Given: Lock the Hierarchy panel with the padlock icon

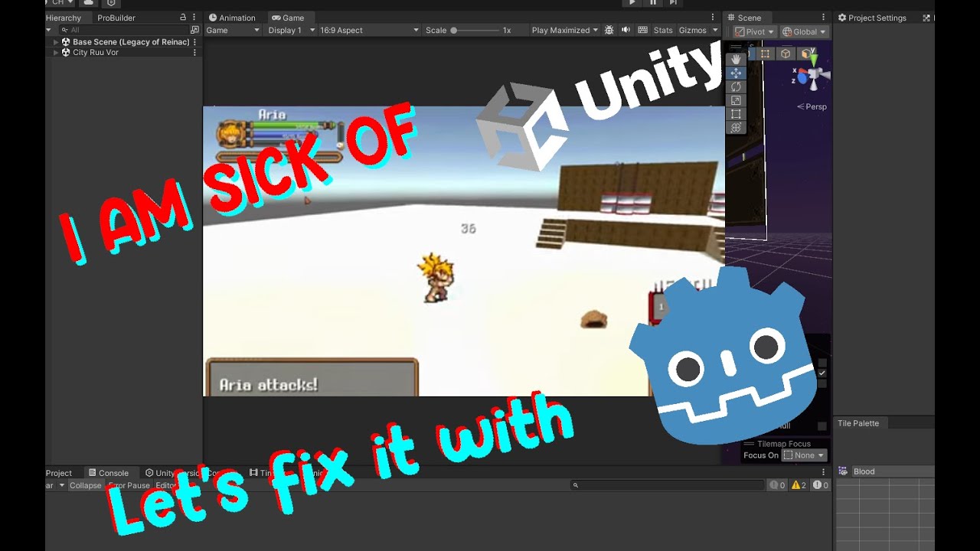Looking at the screenshot, I should click(x=182, y=18).
